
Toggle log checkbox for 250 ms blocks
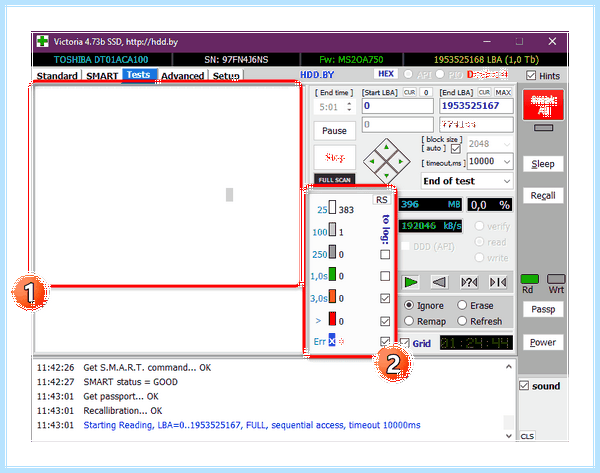pos(385,254)
